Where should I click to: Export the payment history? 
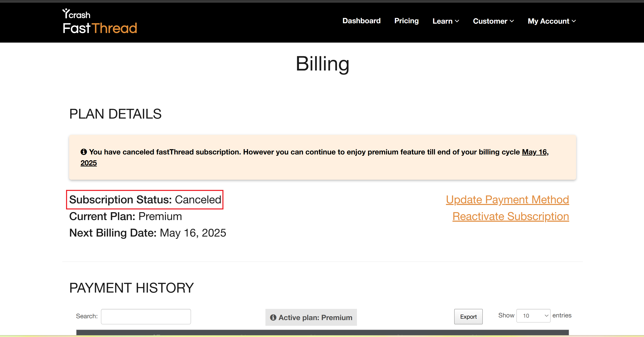coord(468,316)
